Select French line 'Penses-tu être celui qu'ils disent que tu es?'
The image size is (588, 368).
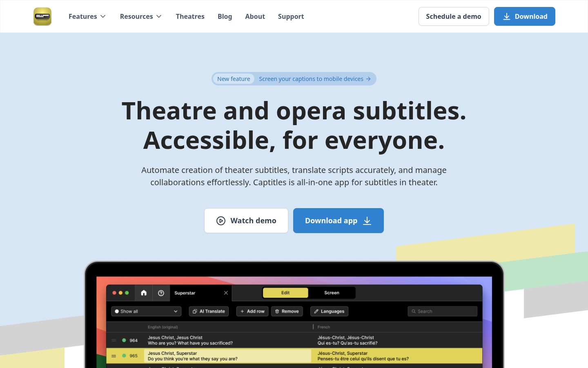pos(363,359)
